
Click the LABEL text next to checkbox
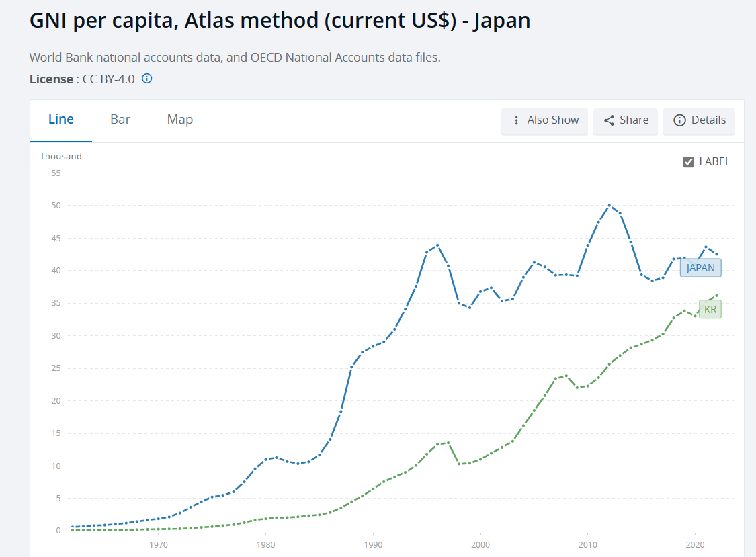pos(714,161)
